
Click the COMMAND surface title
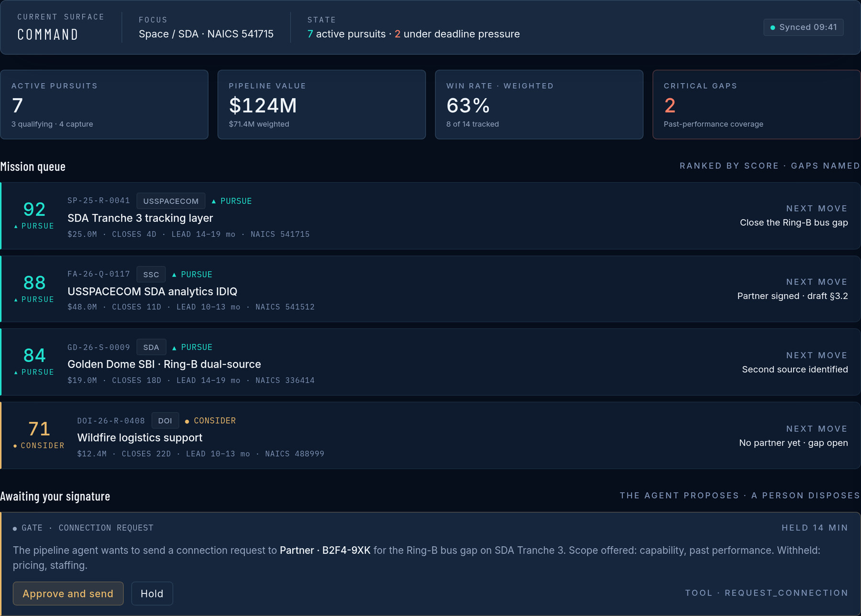[x=48, y=35]
